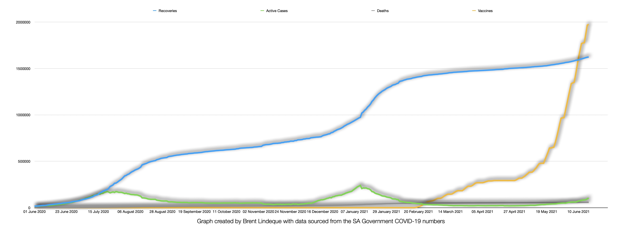Select the Vaccines legend label

(x=485, y=11)
